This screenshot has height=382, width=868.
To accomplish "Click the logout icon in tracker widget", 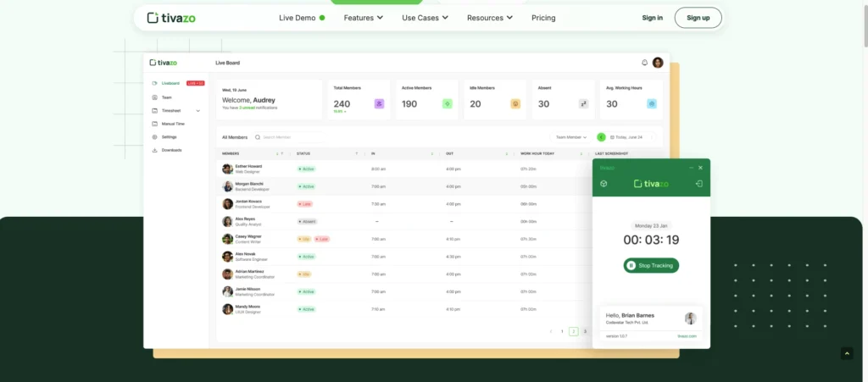I will (699, 184).
